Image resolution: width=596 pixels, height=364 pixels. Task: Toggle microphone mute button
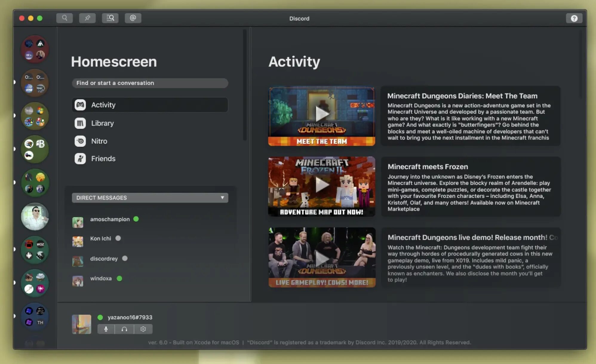tap(106, 329)
